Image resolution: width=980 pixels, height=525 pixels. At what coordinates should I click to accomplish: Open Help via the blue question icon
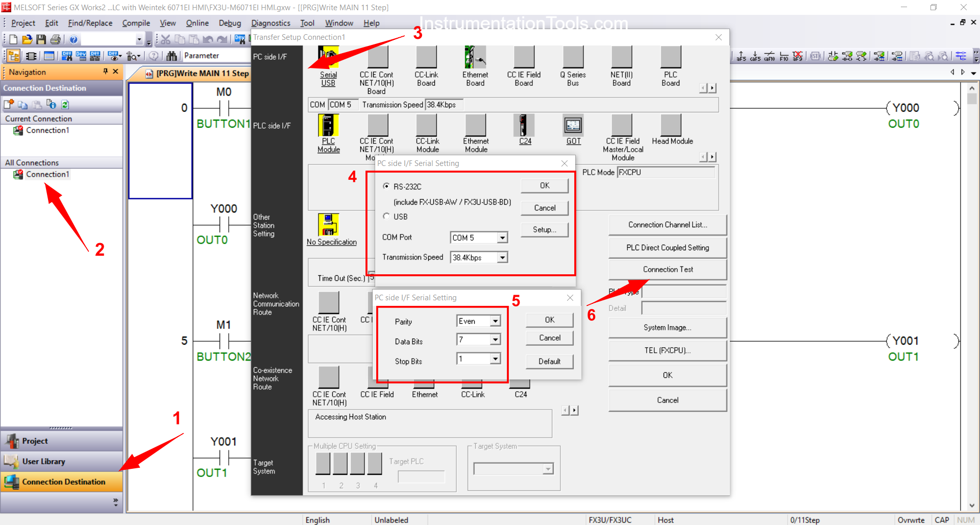73,39
